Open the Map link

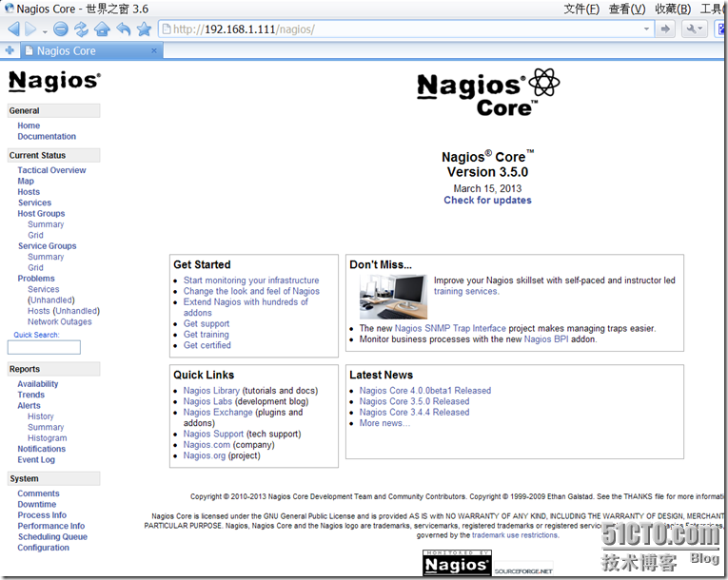coord(26,181)
